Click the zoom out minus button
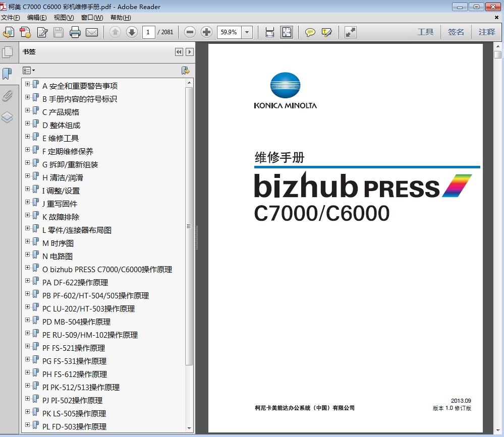 tap(190, 32)
